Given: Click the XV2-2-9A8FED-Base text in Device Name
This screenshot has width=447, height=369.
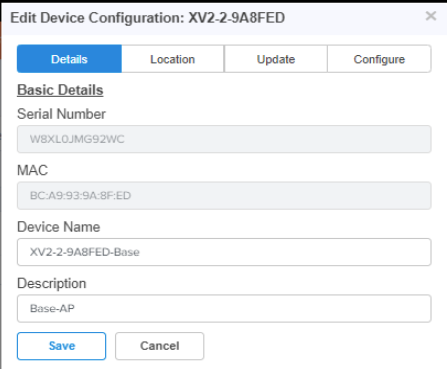Looking at the screenshot, I should point(85,252).
